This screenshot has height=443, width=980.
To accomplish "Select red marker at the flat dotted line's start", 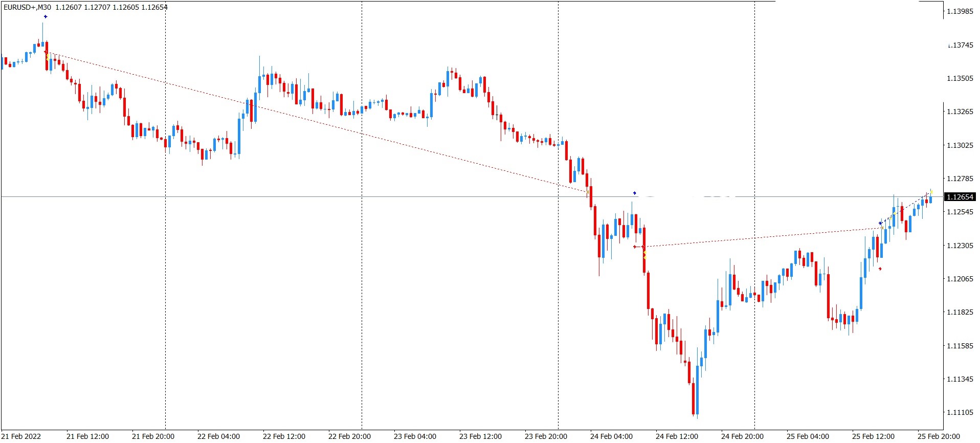I will point(635,247).
